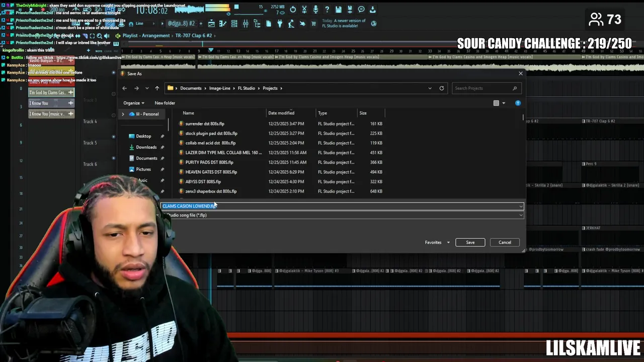
Task: Select PURITY PADS DST 808S.flp file
Action: tap(209, 162)
